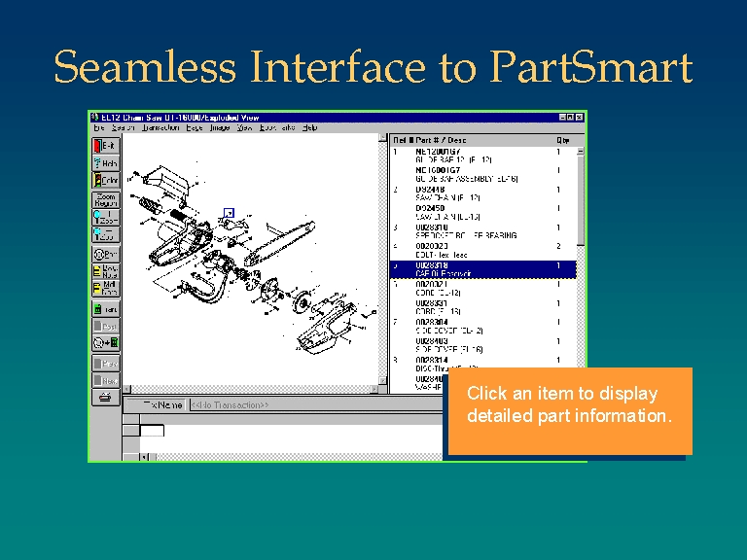The image size is (747, 560).
Task: Click the magnifier-plus-calculator toolbar button
Action: [106, 343]
